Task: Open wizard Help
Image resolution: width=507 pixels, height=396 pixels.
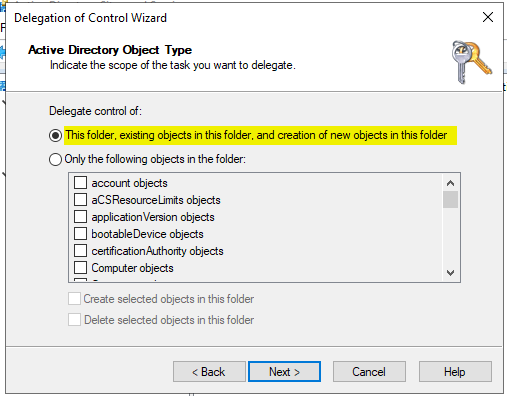Action: point(455,371)
